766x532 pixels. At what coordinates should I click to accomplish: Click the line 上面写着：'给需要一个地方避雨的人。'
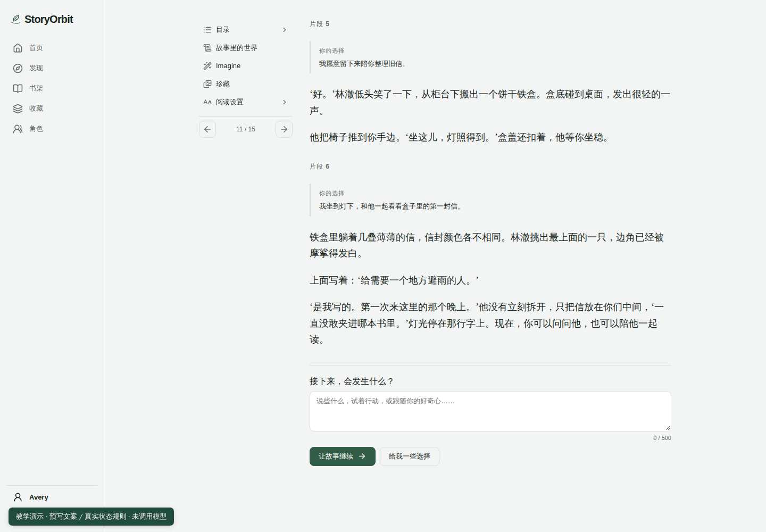tap(394, 280)
